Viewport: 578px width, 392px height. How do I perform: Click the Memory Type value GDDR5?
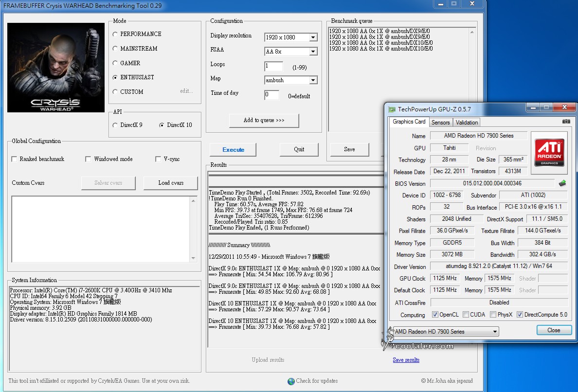(x=452, y=243)
